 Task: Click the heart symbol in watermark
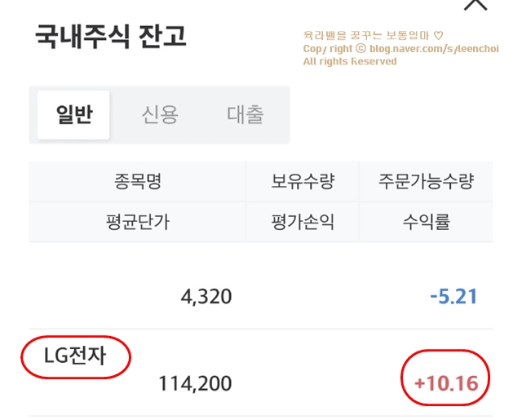[438, 36]
